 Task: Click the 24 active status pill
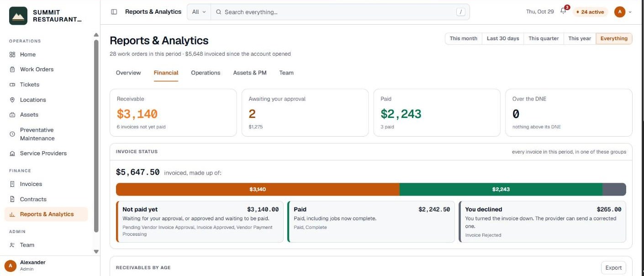point(590,12)
